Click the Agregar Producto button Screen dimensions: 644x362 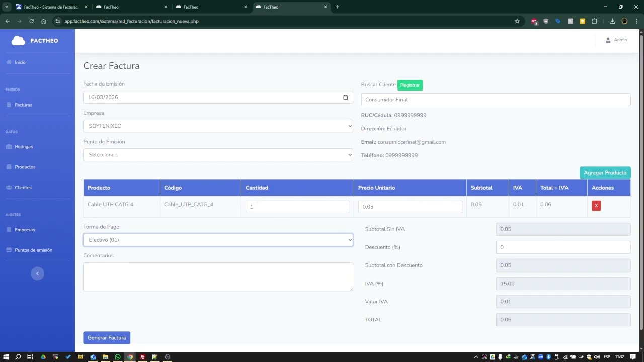605,173
